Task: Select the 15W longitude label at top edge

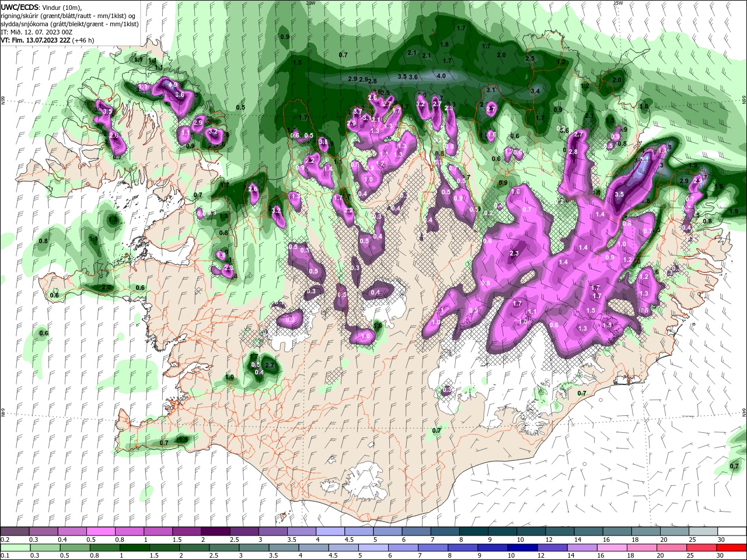Action: click(618, 3)
